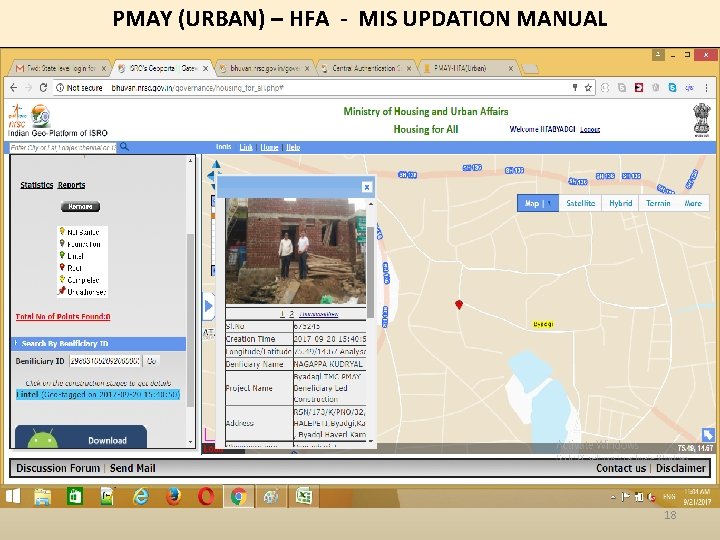Click the Go button beside Beneficiary ID
Image resolution: width=720 pixels, height=540 pixels.
tap(151, 361)
